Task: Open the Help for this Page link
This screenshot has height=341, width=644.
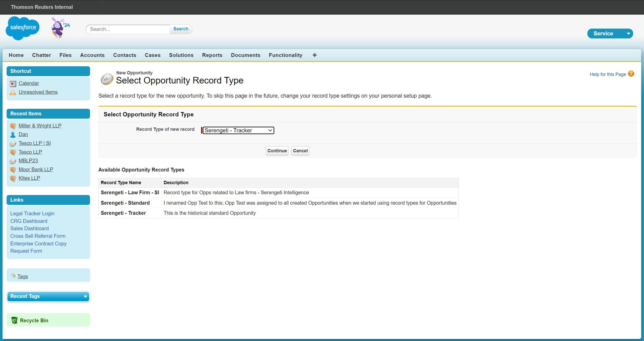Action: pyautogui.click(x=608, y=74)
